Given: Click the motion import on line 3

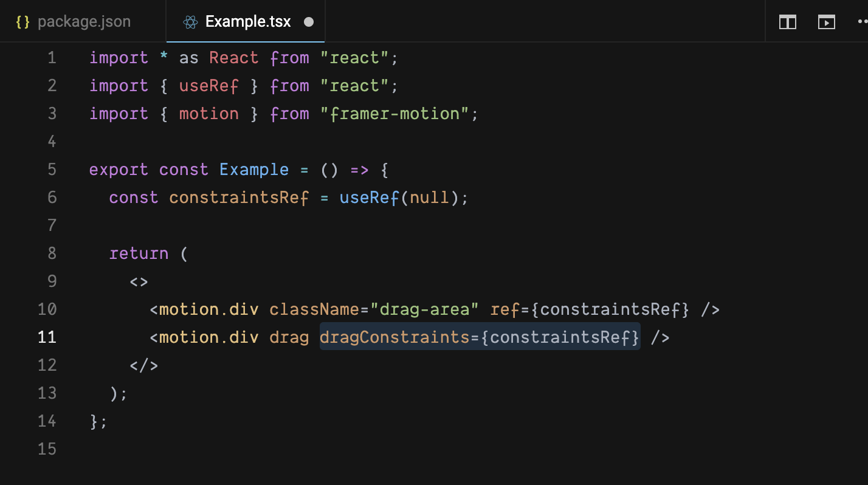Looking at the screenshot, I should (209, 113).
